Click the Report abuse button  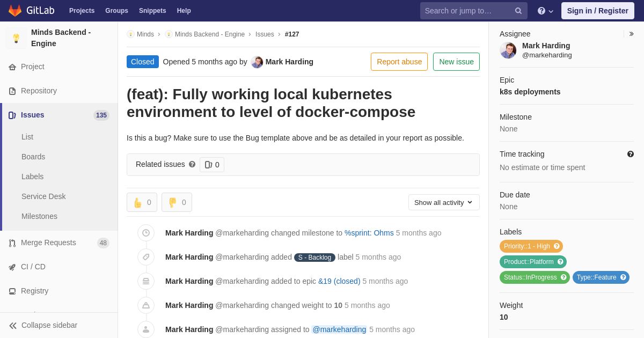(x=399, y=62)
